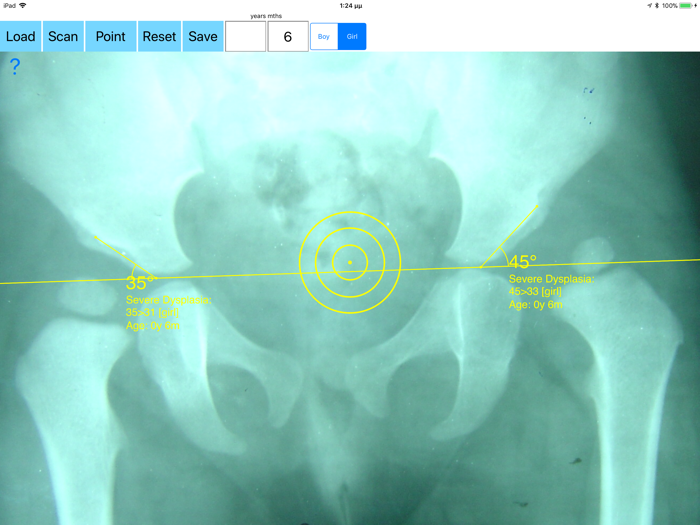Tap left 'Age: 0y 6m' label
700x525 pixels.
(153, 325)
